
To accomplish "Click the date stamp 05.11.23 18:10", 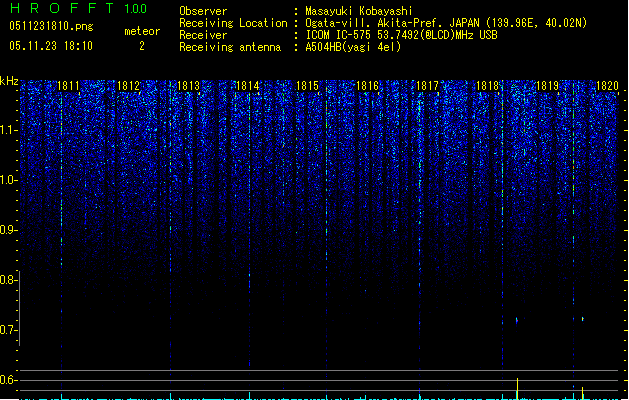I will pyautogui.click(x=51, y=46).
